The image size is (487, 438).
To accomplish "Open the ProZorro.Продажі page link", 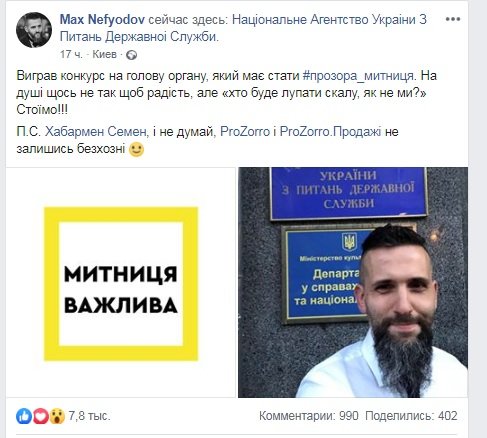I will click(330, 132).
